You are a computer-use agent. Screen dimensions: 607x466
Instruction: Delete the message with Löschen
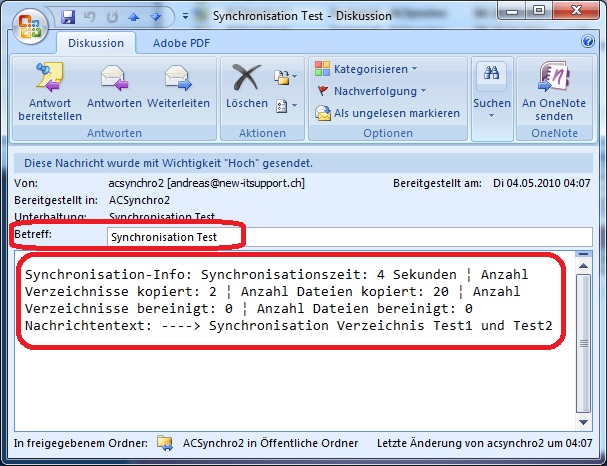click(x=247, y=86)
